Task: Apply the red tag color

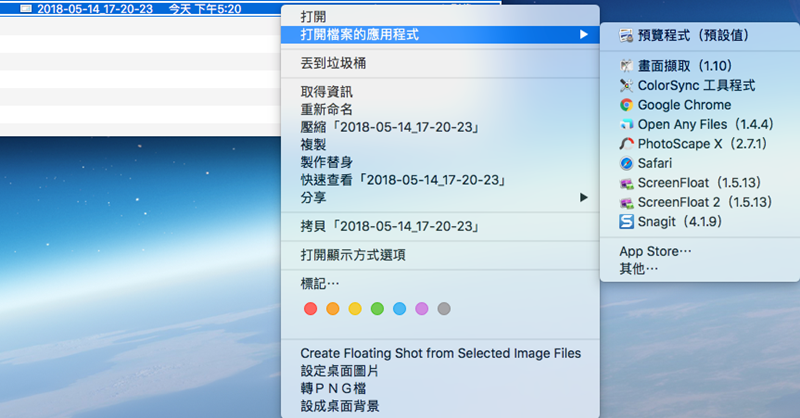Action: [311, 308]
